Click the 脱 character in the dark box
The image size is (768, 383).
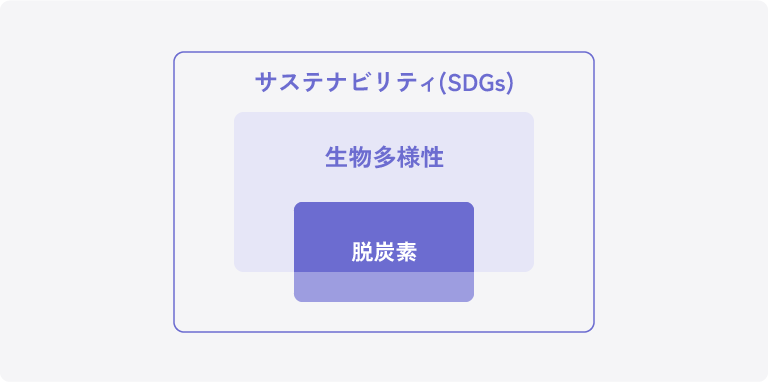click(x=362, y=252)
